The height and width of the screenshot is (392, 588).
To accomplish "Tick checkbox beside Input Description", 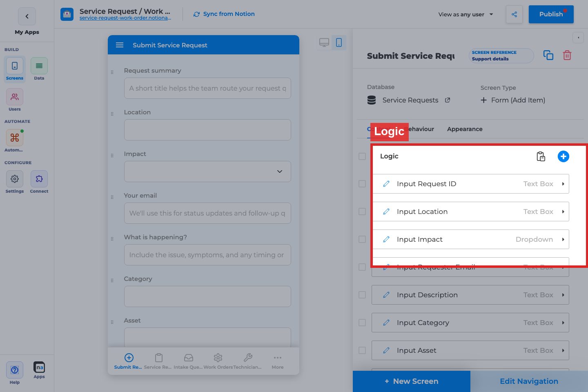I will point(362,295).
